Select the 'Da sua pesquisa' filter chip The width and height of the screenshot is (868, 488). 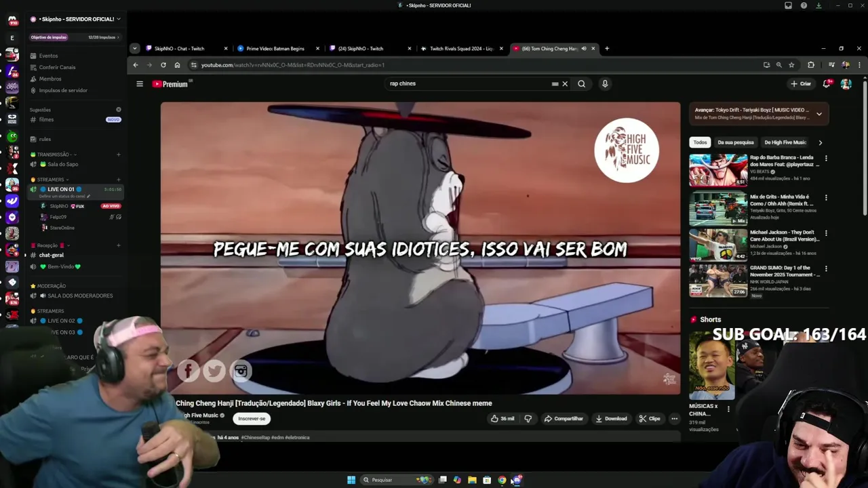(736, 142)
